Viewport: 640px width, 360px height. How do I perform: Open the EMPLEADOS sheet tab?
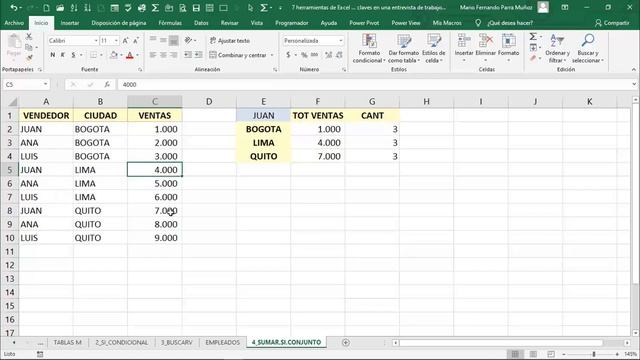tap(222, 342)
